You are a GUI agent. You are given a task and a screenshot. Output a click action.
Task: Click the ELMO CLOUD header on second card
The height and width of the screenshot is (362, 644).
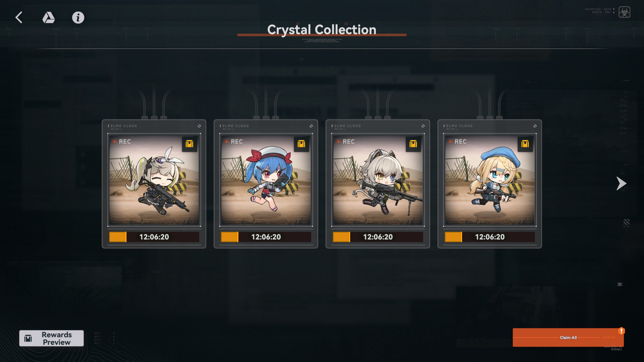pos(236,126)
